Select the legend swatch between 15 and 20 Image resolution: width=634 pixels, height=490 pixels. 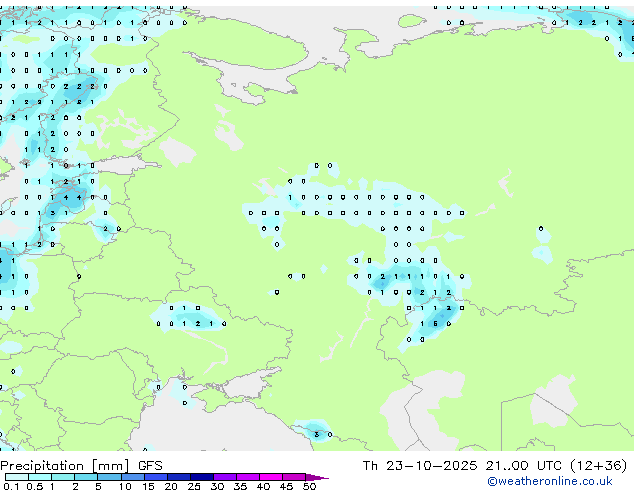[156, 477]
